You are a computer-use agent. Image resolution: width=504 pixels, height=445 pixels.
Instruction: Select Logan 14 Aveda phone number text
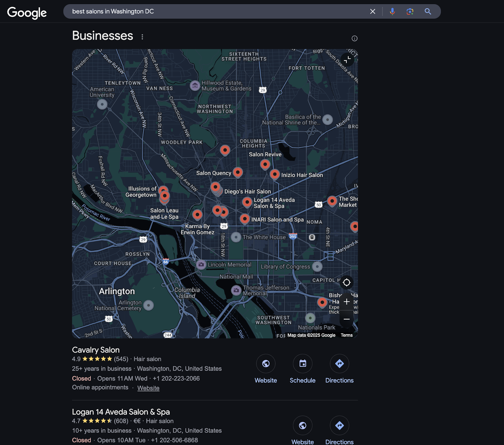pyautogui.click(x=175, y=440)
